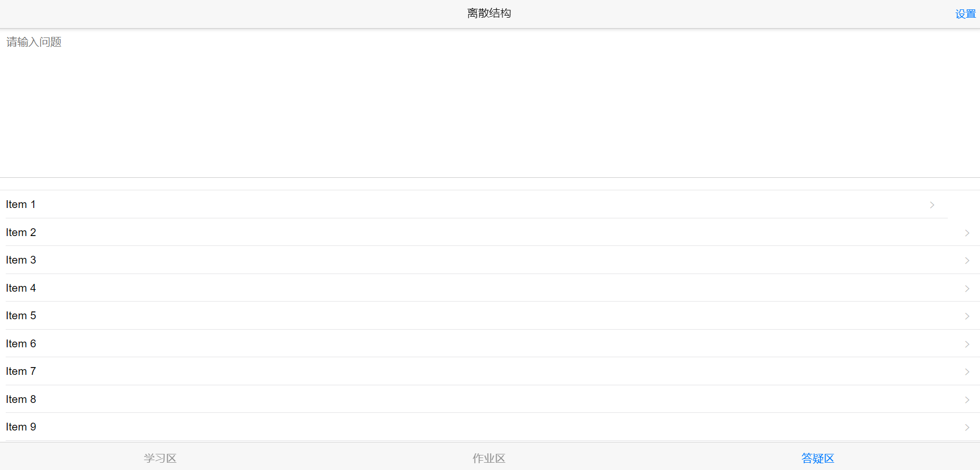The width and height of the screenshot is (980, 470).
Task: Open the chevron arrow for Item 2
Action: point(967,233)
